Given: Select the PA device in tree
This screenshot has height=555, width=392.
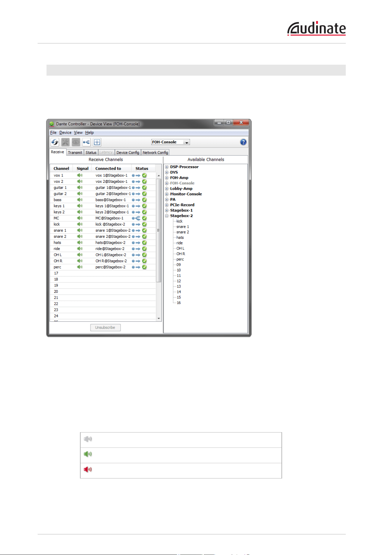Looking at the screenshot, I should point(173,199).
